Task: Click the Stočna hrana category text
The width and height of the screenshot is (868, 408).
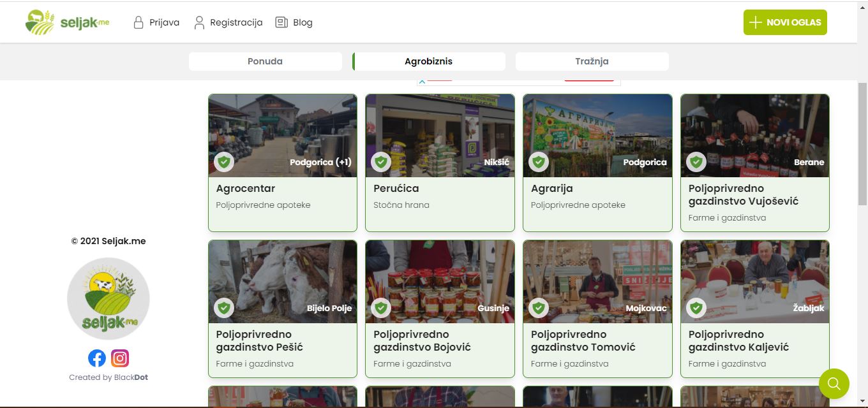Action: (x=401, y=205)
